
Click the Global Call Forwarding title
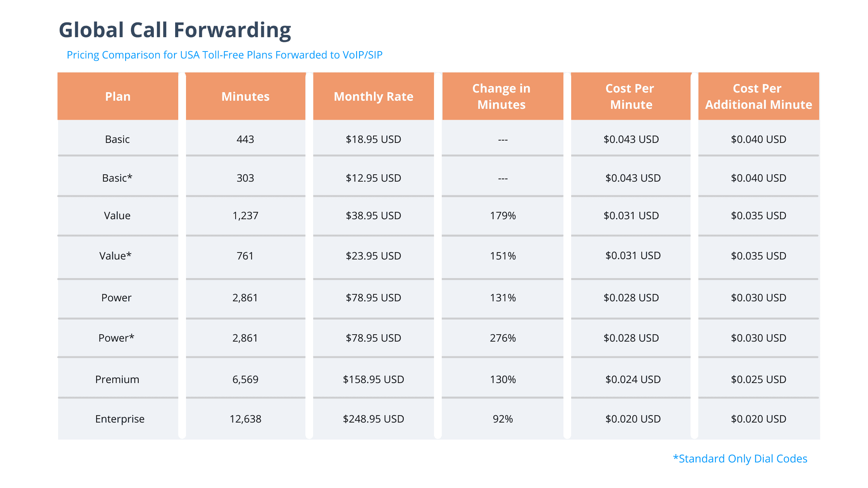tap(175, 30)
